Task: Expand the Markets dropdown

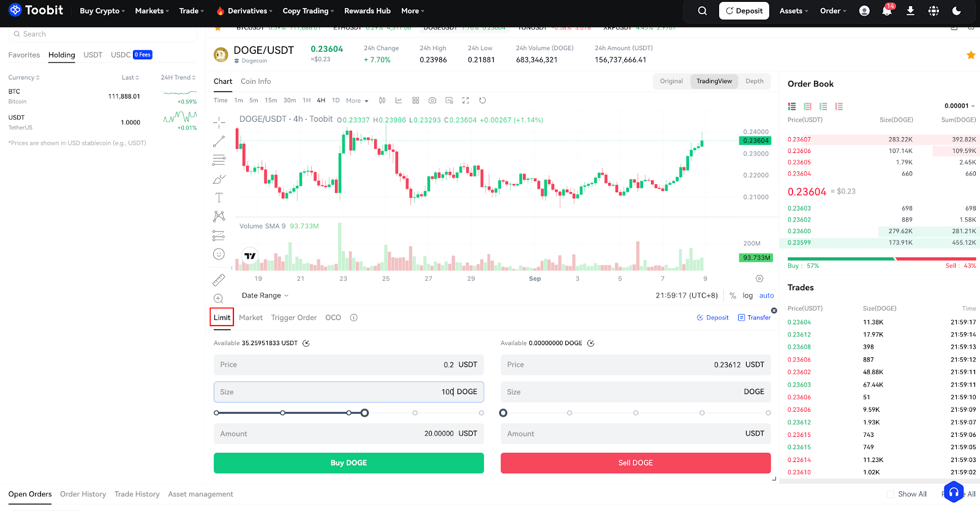Action: (x=152, y=11)
